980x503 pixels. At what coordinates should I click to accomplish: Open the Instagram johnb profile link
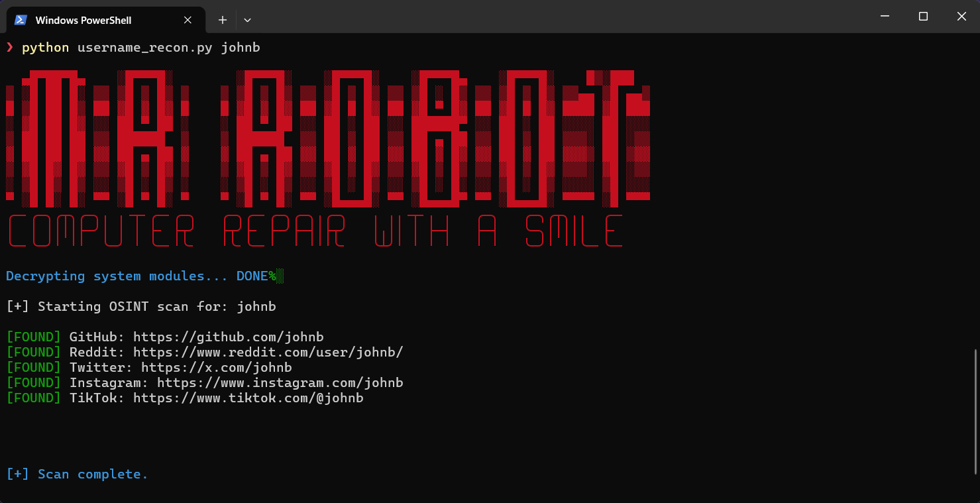click(x=280, y=382)
